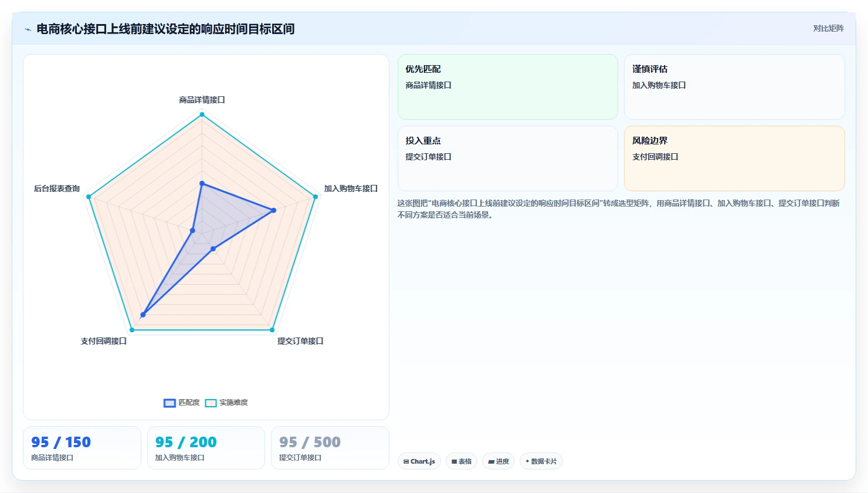This screenshot has width=868, height=493.
Task: Click the 后台报表查询 radar axis label
Action: pyautogui.click(x=57, y=188)
